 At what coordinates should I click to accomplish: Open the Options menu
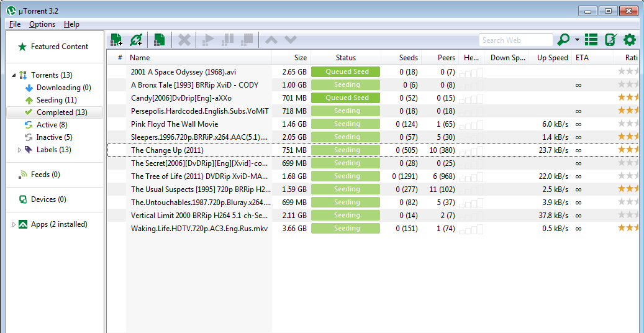point(42,24)
